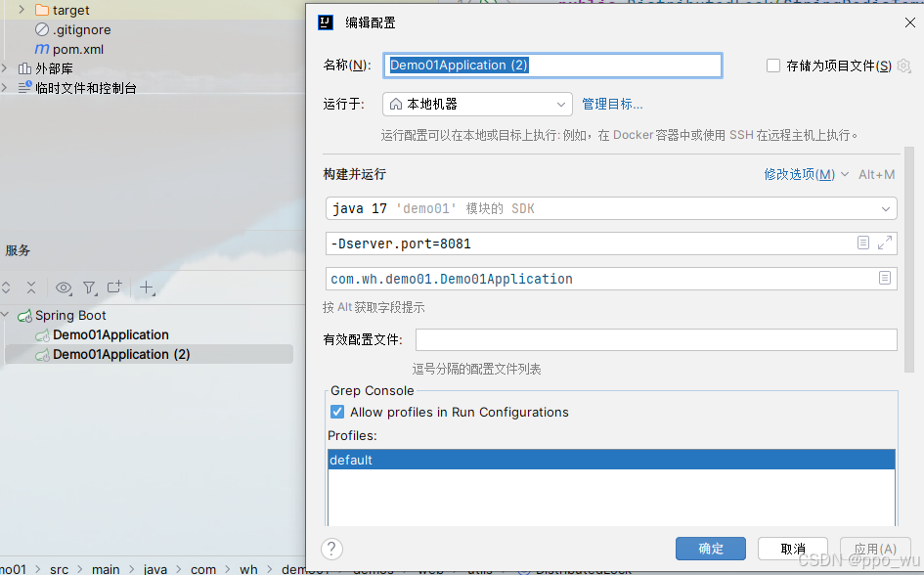Expand the VM options field editor
Image resolution: width=924 pixels, height=575 pixels.
click(885, 243)
